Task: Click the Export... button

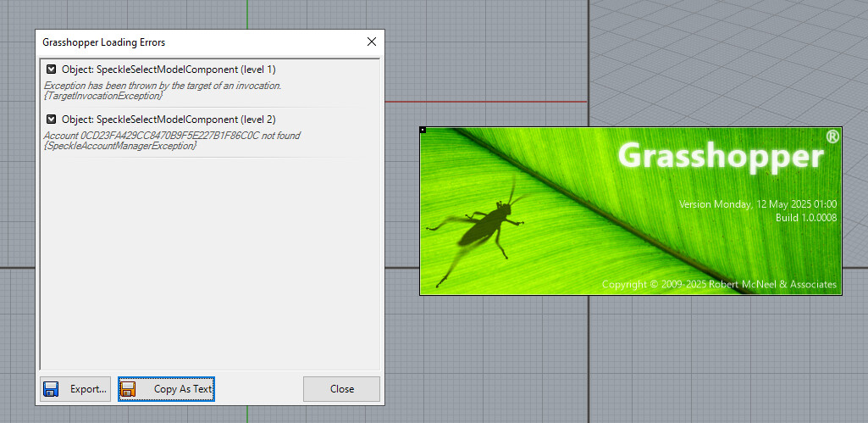Action: [x=75, y=389]
